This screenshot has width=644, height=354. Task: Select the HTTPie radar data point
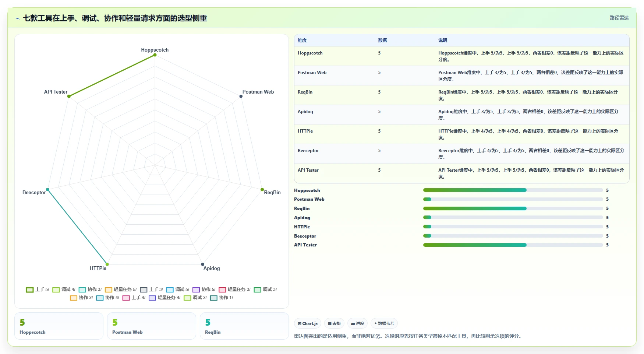107,264
